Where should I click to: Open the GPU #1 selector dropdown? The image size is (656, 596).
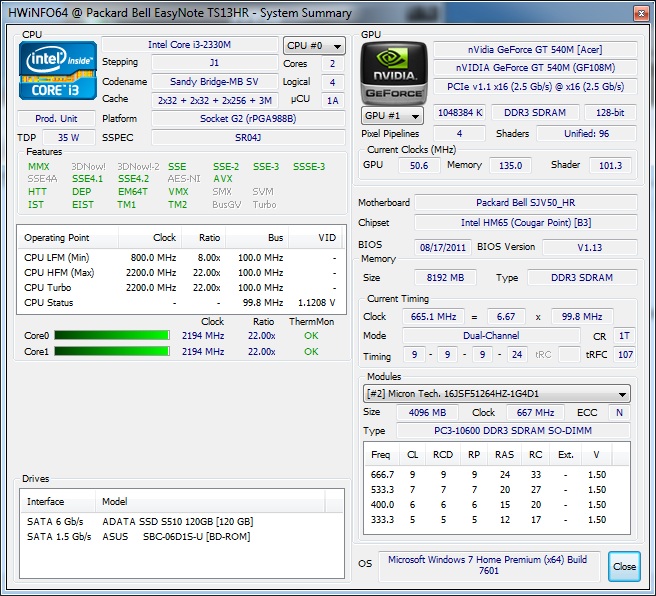[x=392, y=115]
